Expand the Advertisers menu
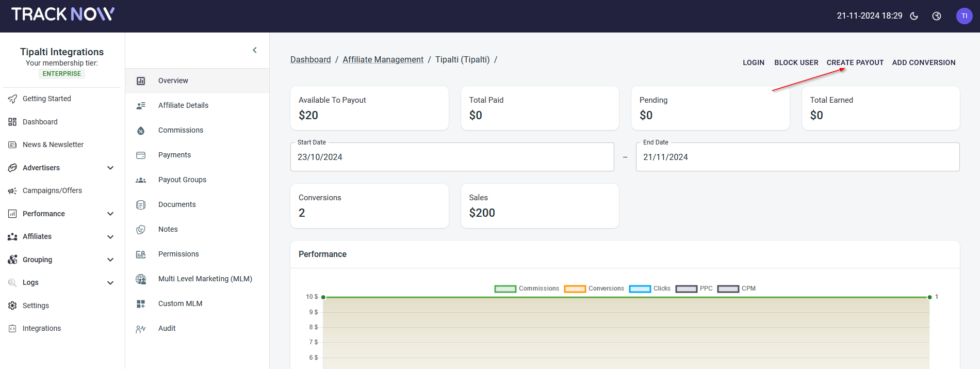This screenshot has height=369, width=980. pos(110,168)
